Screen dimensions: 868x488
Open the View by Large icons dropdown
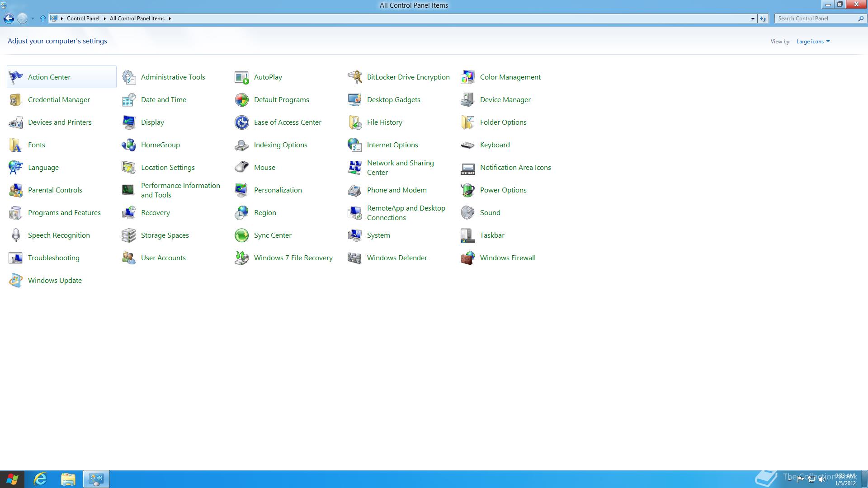813,42
